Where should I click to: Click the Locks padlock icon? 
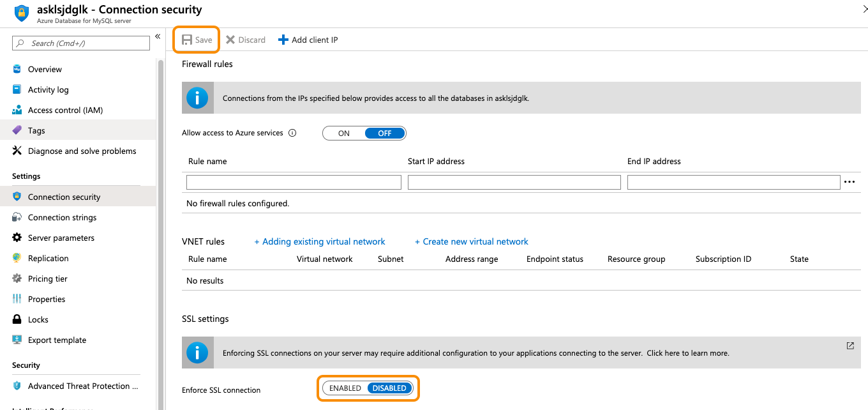pos(17,319)
